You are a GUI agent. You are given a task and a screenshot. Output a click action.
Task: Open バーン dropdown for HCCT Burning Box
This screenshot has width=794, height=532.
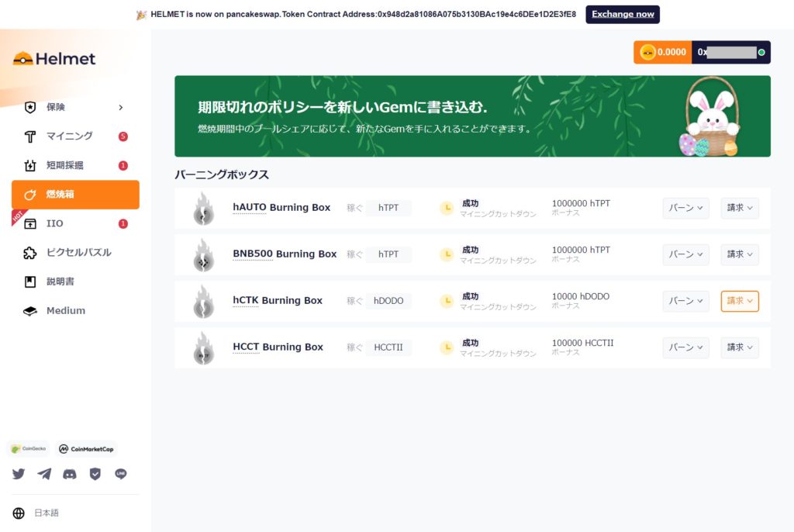coord(685,347)
